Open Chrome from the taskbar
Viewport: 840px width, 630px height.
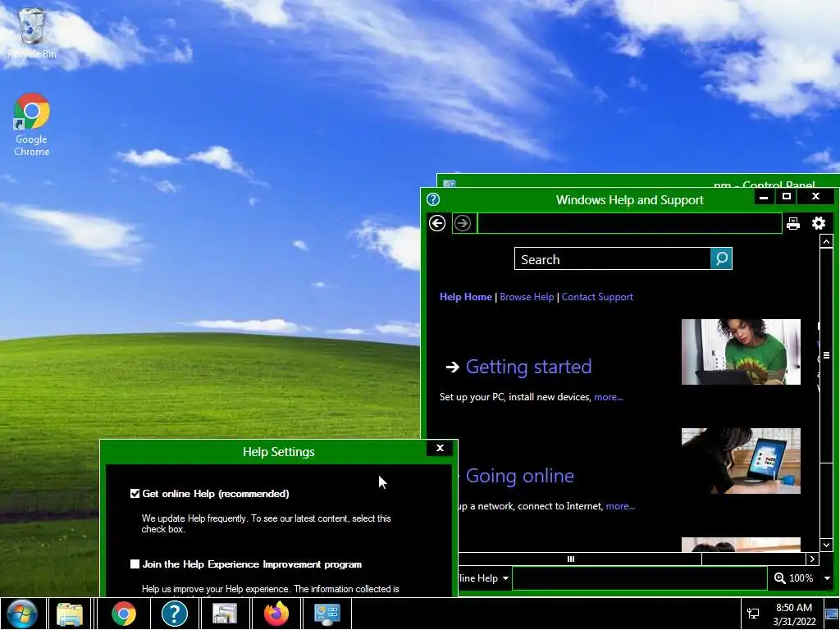tap(124, 614)
